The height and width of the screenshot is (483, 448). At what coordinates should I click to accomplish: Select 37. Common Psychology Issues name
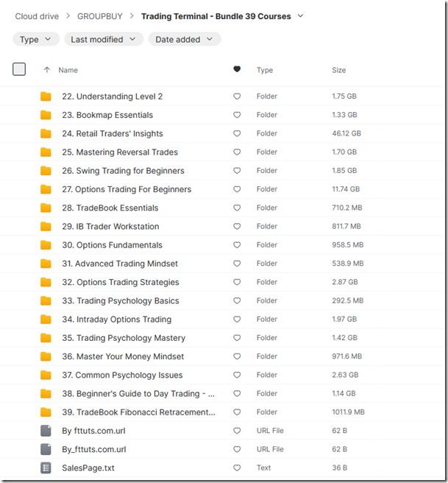click(122, 376)
